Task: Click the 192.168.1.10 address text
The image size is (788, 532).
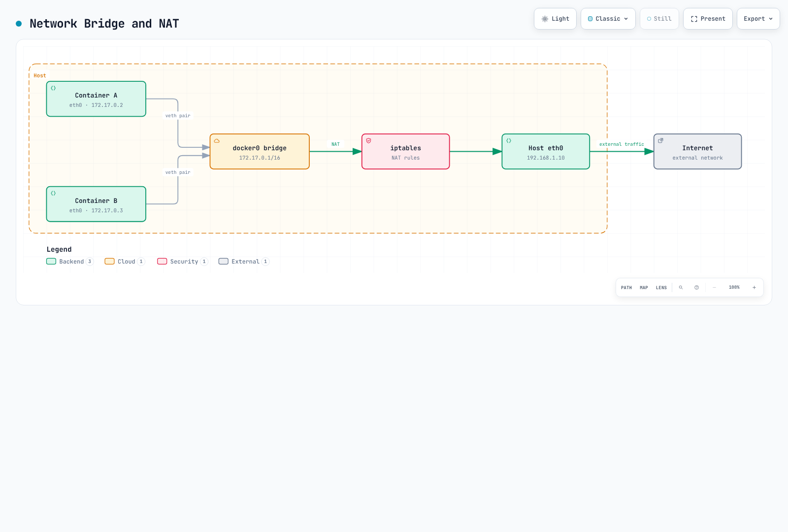Action: (x=546, y=158)
